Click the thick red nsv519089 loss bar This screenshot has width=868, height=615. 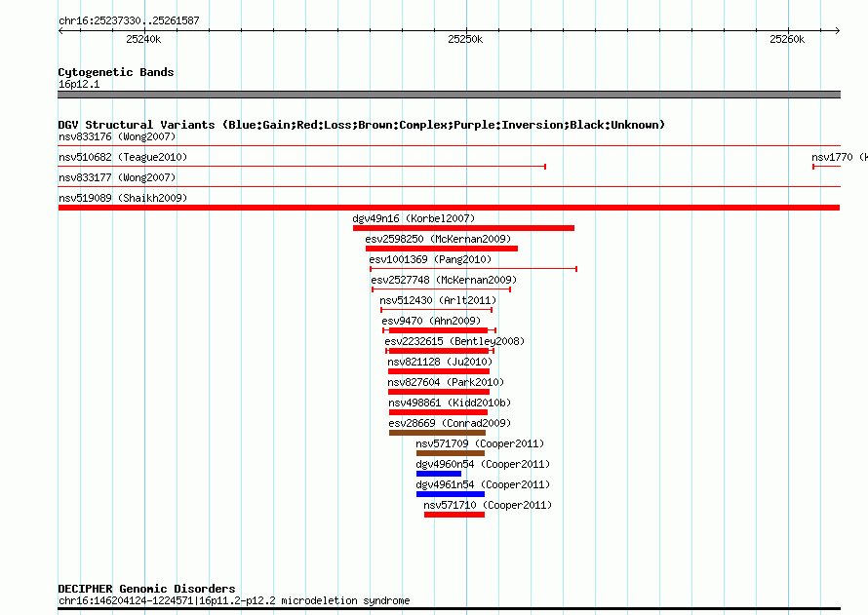[x=449, y=208]
